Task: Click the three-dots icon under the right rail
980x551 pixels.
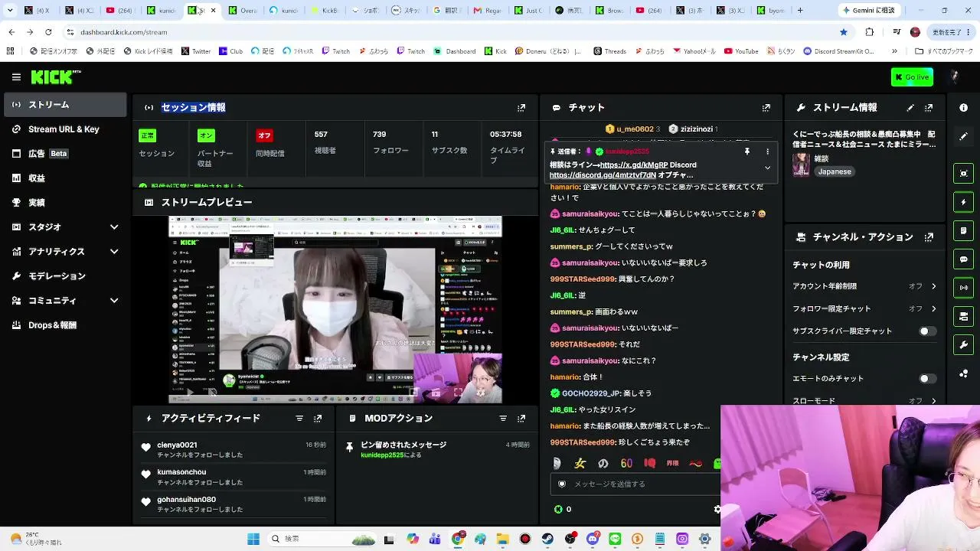Action: (x=964, y=373)
